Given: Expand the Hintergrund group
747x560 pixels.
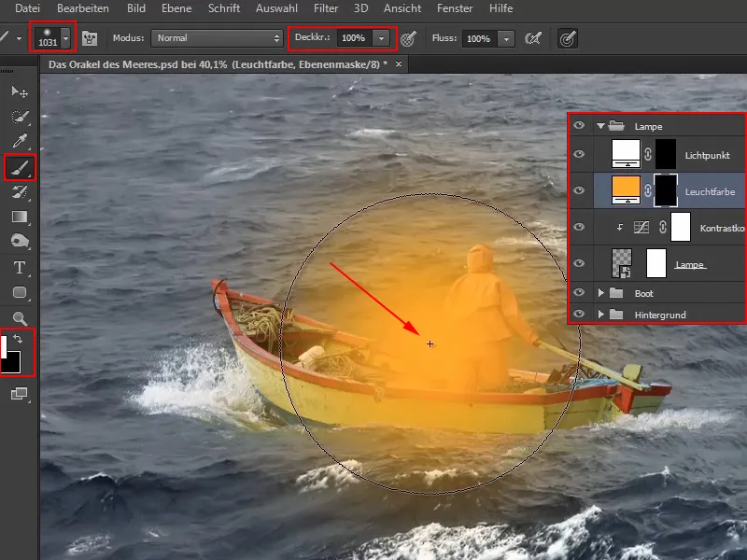Looking at the screenshot, I should click(x=601, y=315).
